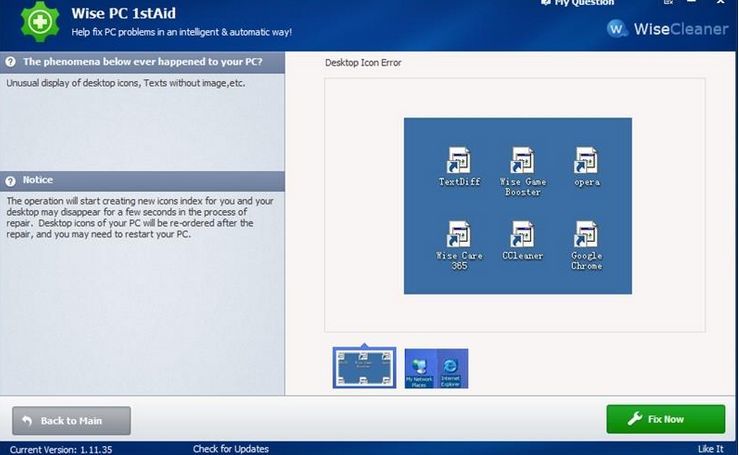Click the question mark icon beside phenomena heading
739x455 pixels.
coord(10,62)
